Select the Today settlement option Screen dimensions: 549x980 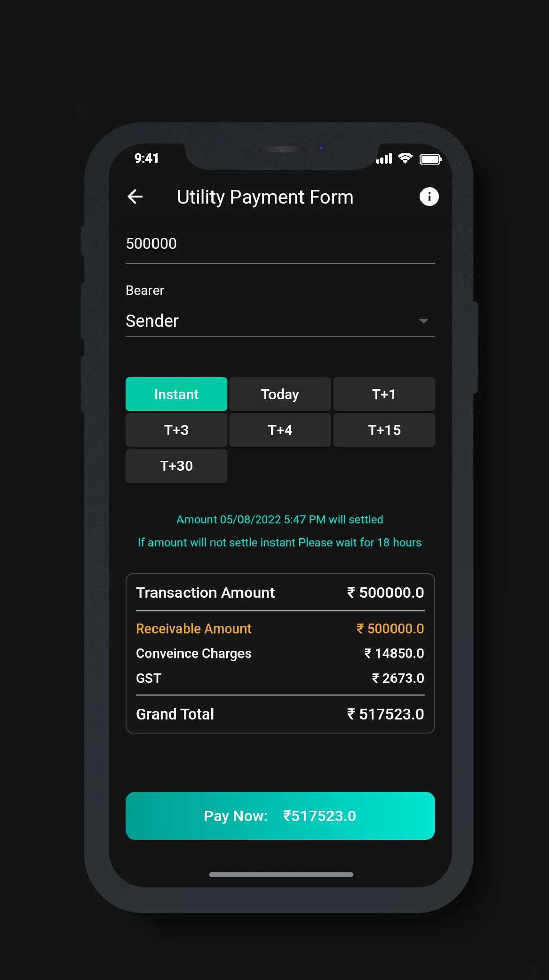coord(280,394)
